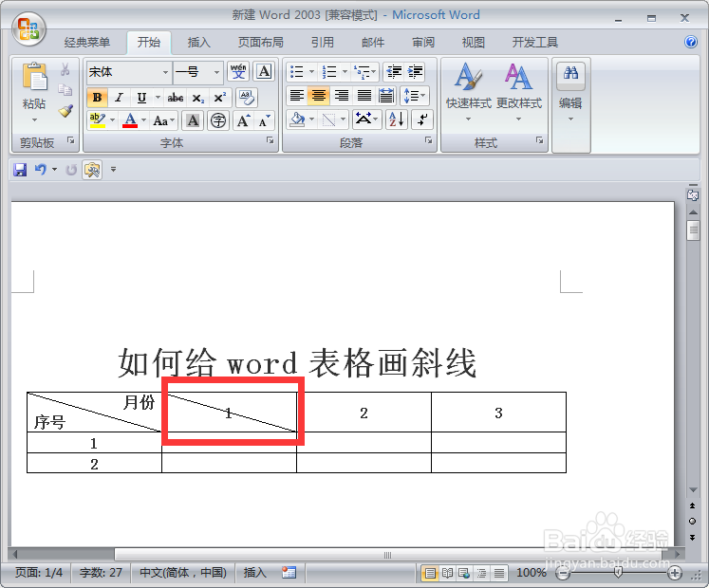Click the Find binoculars edit icon

pyautogui.click(x=570, y=73)
